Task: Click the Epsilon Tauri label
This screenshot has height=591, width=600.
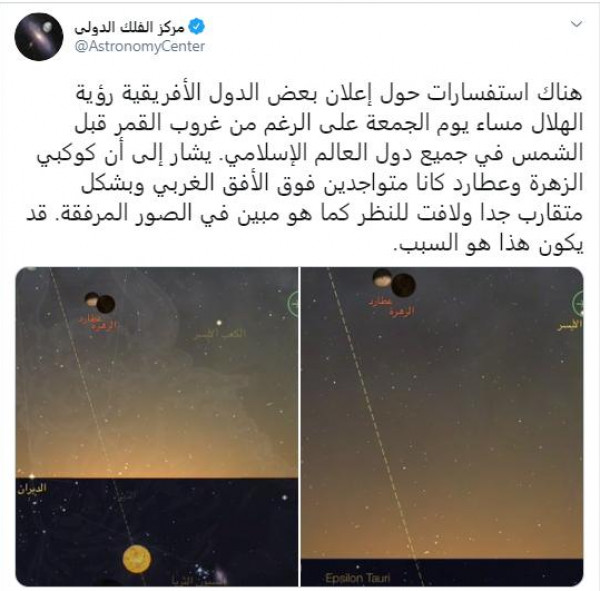Action: [358, 578]
